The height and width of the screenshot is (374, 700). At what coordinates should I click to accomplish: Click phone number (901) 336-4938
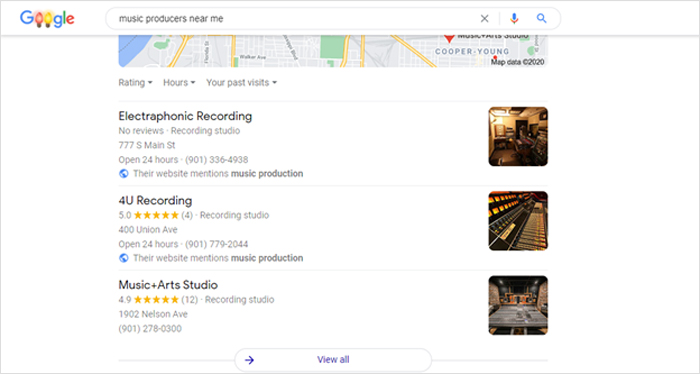pyautogui.click(x=217, y=160)
